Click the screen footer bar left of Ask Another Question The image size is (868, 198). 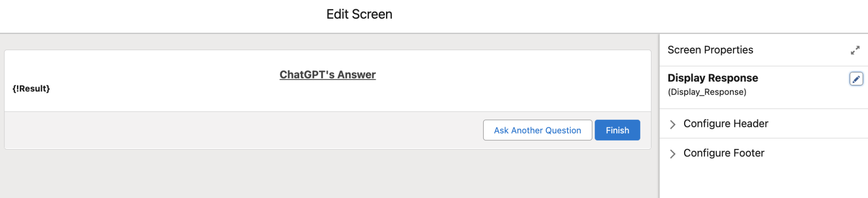(242, 130)
